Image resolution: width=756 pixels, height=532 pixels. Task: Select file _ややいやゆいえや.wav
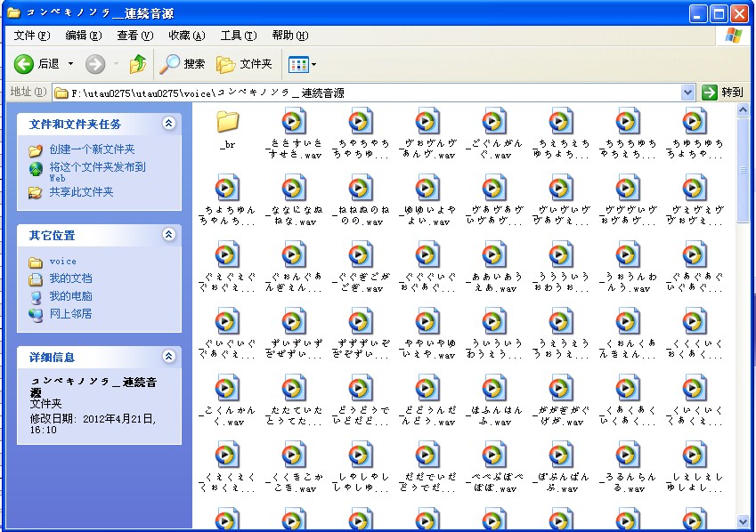point(427,334)
